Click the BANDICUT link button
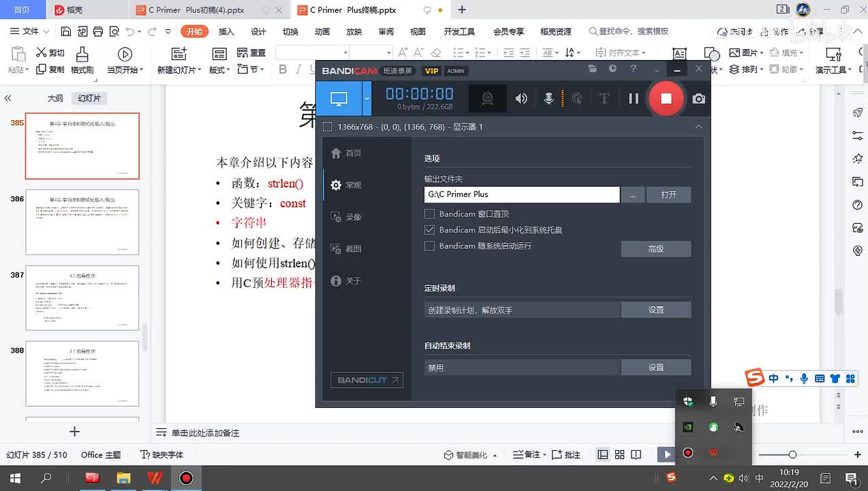Viewport: 868px width, 491px height. [x=367, y=380]
